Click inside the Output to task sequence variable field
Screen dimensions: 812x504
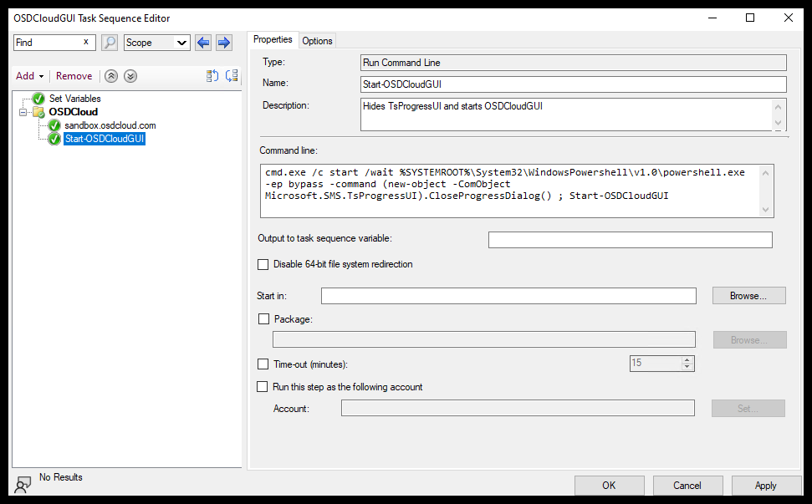(631, 239)
